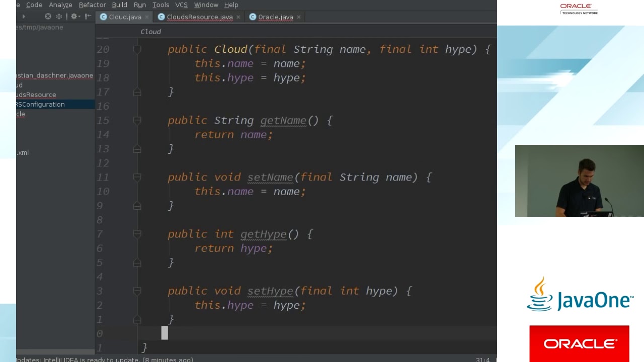Open the Run menu
Image resolution: width=644 pixels, height=362 pixels.
click(x=140, y=5)
